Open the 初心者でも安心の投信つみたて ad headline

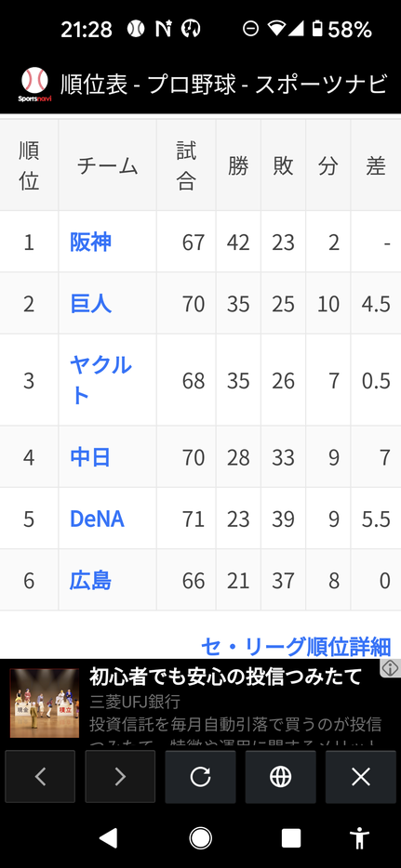[x=225, y=676]
